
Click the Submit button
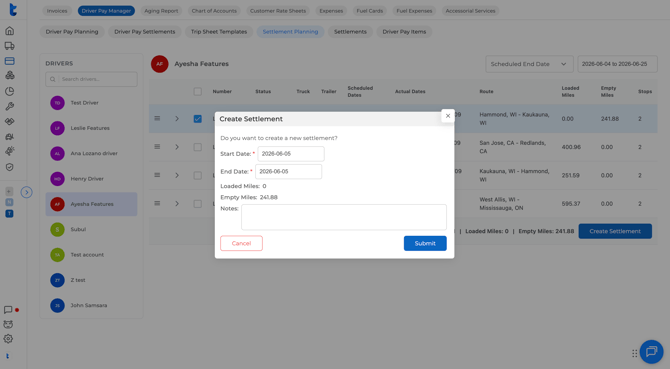pos(425,243)
